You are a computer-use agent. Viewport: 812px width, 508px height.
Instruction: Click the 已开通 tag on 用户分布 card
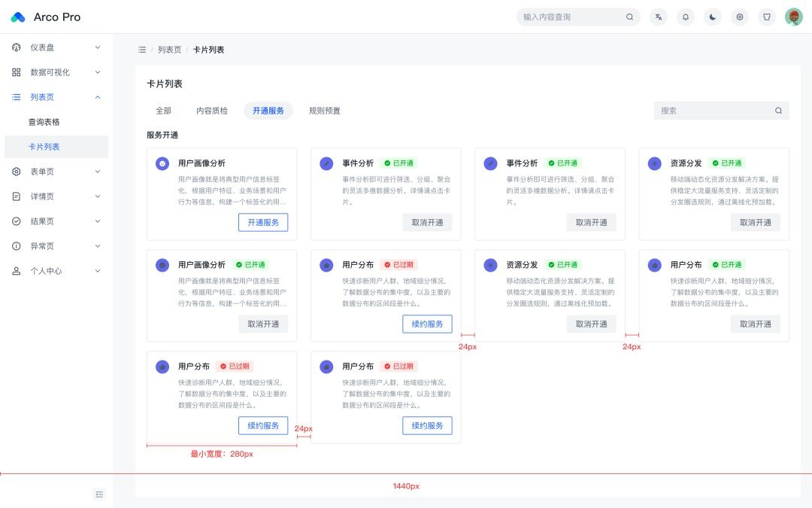point(727,265)
